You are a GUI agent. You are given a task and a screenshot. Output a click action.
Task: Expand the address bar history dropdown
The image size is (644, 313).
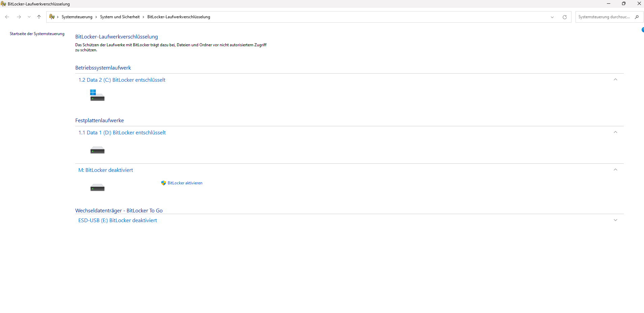tap(552, 17)
